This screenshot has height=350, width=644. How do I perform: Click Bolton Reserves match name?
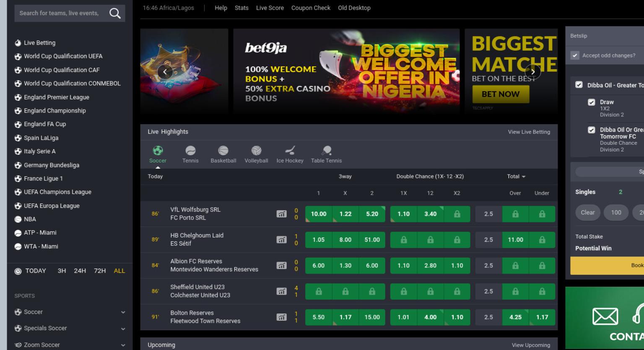(x=192, y=313)
